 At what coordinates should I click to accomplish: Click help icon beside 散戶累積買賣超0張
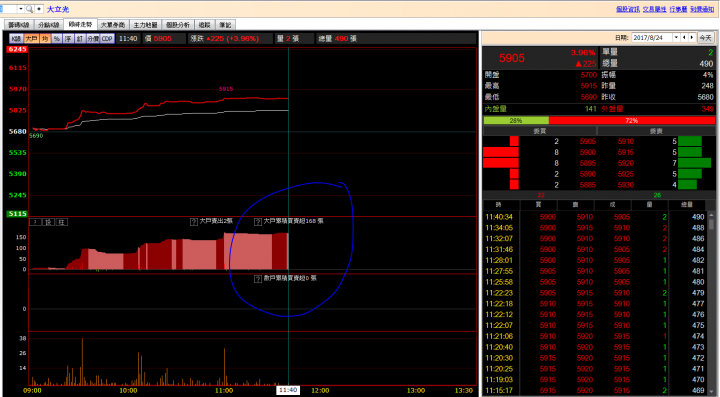pos(258,279)
